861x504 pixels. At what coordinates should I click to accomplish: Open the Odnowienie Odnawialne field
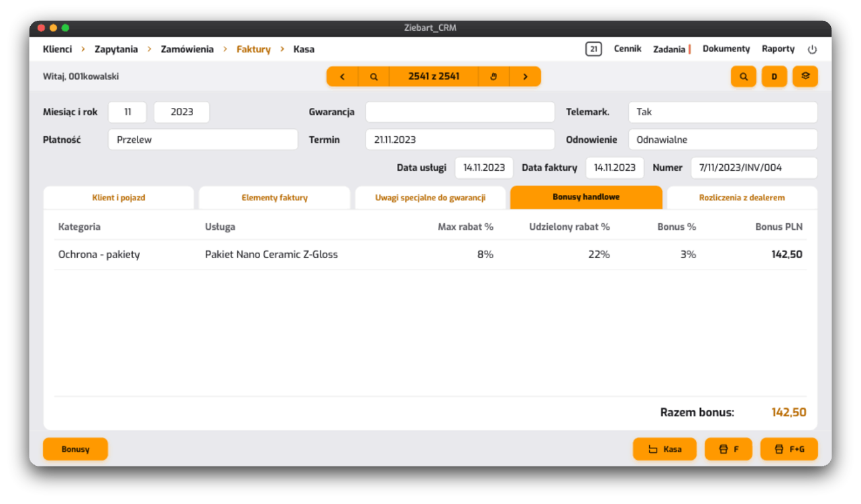click(x=723, y=139)
